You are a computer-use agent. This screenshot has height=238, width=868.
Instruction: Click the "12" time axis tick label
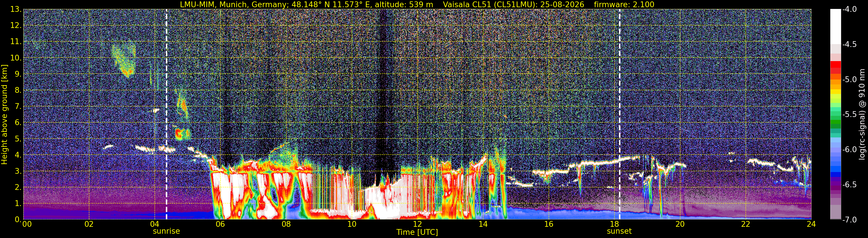(x=417, y=224)
